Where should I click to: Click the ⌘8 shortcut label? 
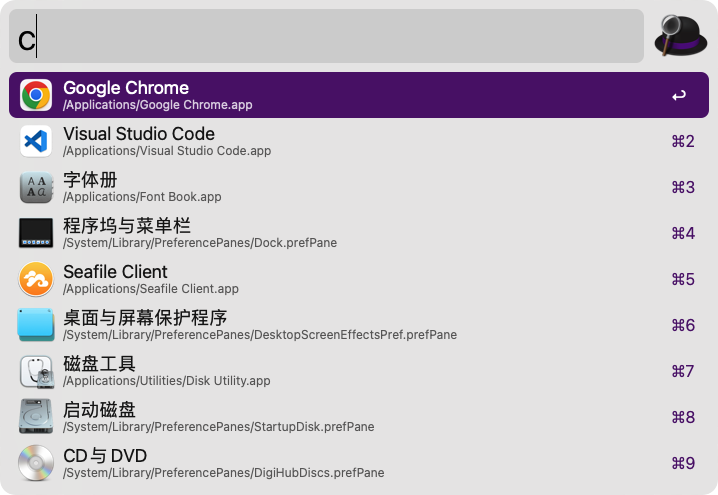(x=683, y=417)
